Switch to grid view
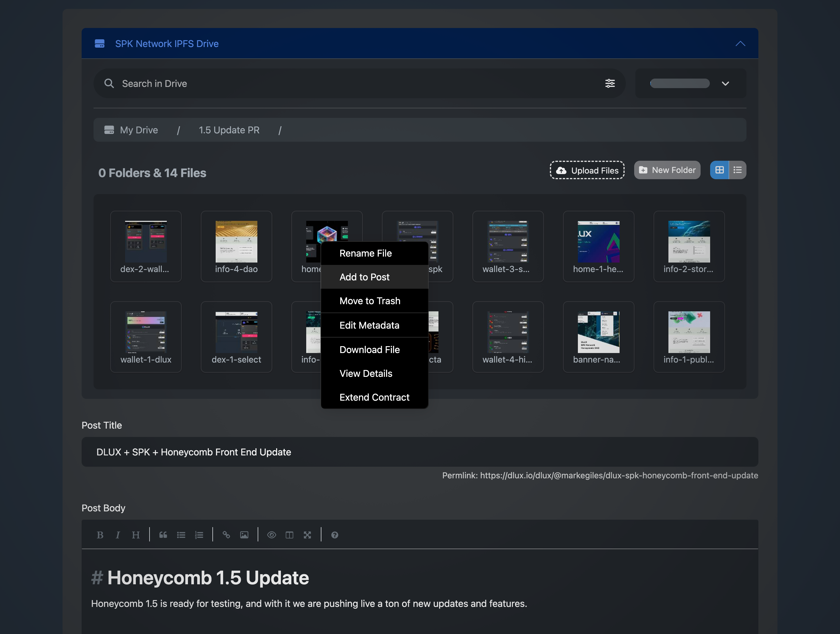840x634 pixels. click(719, 170)
